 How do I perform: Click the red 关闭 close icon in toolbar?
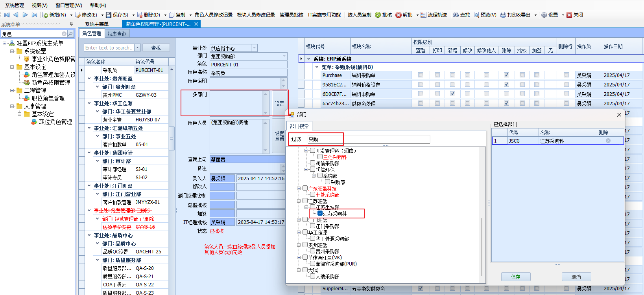tap(569, 15)
